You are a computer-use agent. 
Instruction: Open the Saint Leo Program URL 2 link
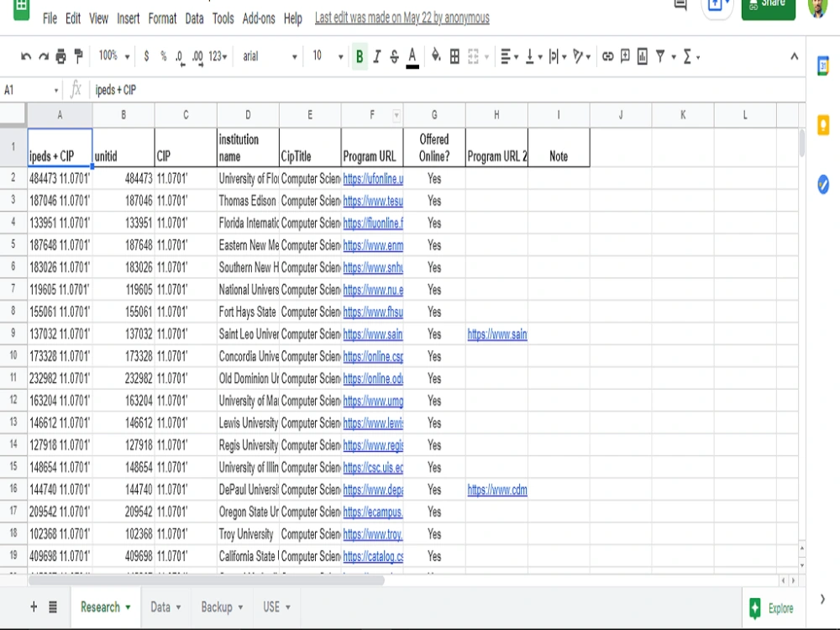click(497, 335)
